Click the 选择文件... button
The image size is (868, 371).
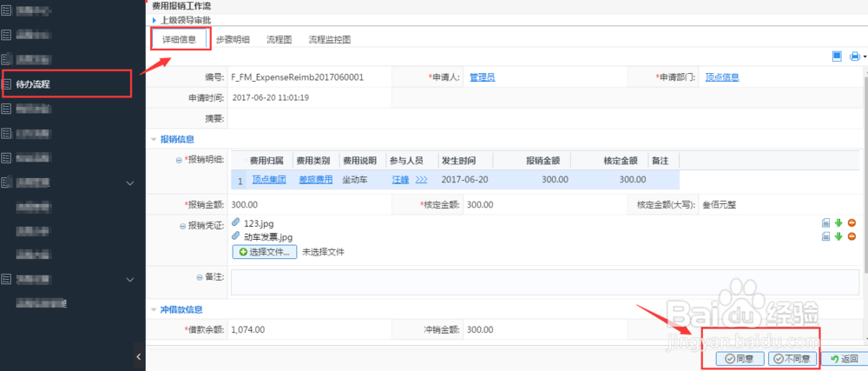(265, 252)
